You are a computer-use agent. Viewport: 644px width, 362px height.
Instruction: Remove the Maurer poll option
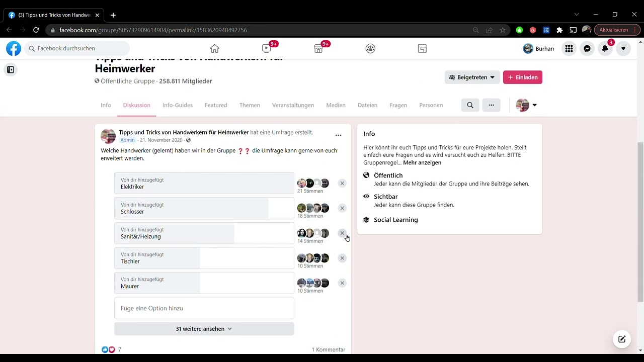pos(342,283)
